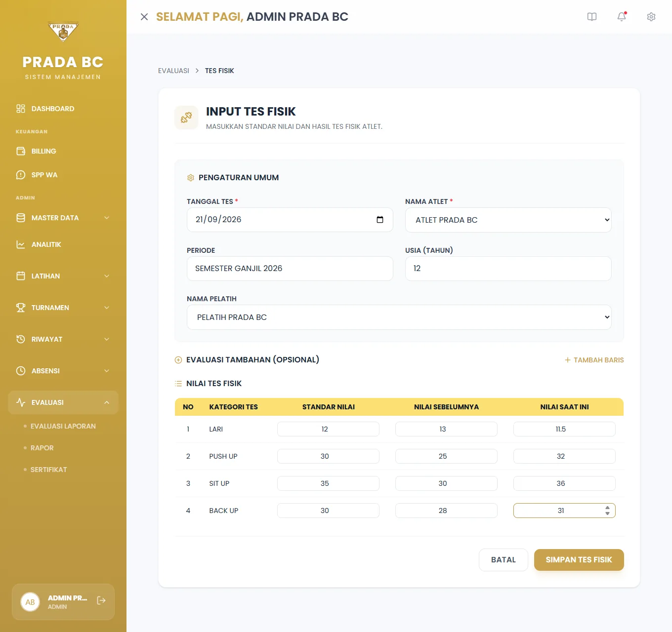672x632 pixels.
Task: Click Lari nilai saat ini field showing 11.5
Action: 564,429
